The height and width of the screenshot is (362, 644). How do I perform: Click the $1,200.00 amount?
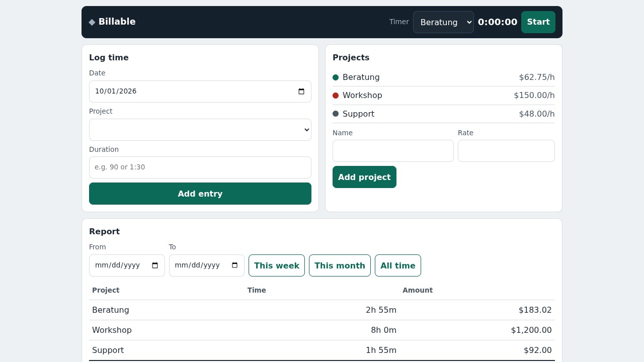click(x=531, y=330)
